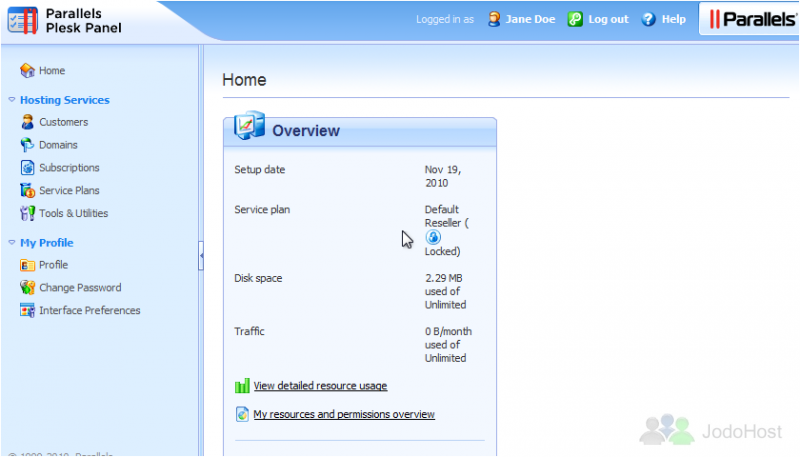Click the Overview panel title
The width and height of the screenshot is (800, 457).
click(306, 131)
